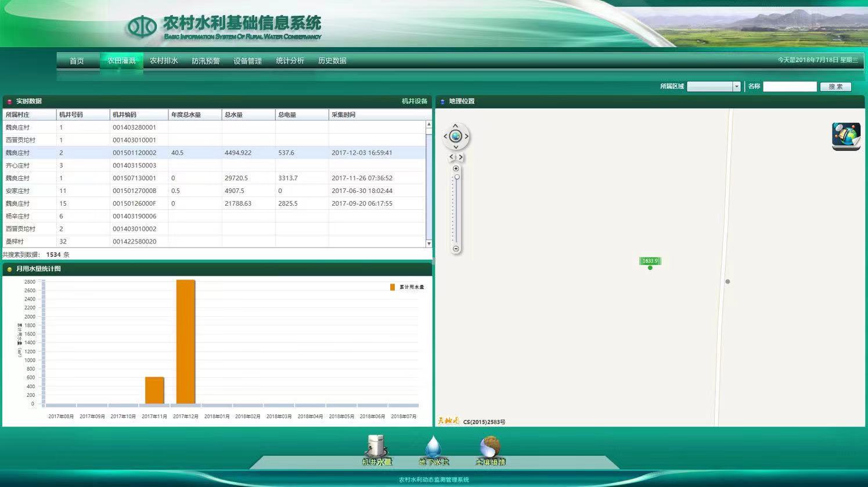Focus the 名称 name input field
This screenshot has width=868, height=487.
790,87
